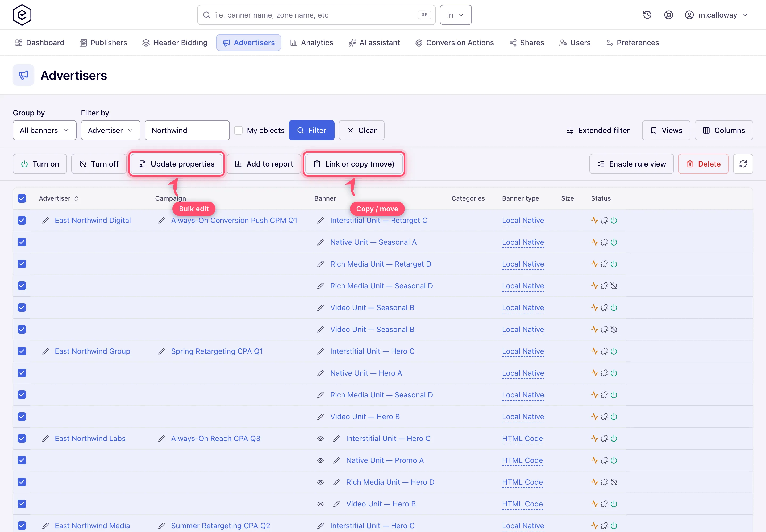Click the Northwind filter text field
Image resolution: width=766 pixels, height=532 pixels.
click(x=187, y=130)
